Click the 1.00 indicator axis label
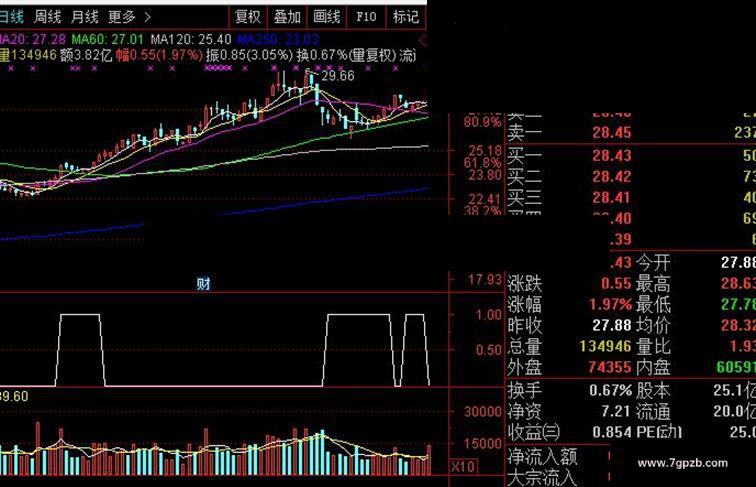Viewport: 756px width, 487px height. pyautogui.click(x=489, y=315)
